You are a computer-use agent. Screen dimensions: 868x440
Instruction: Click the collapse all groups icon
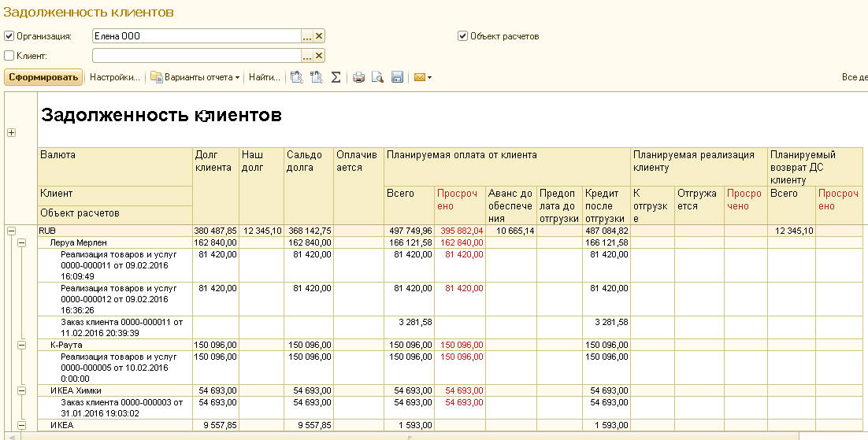pos(297,77)
